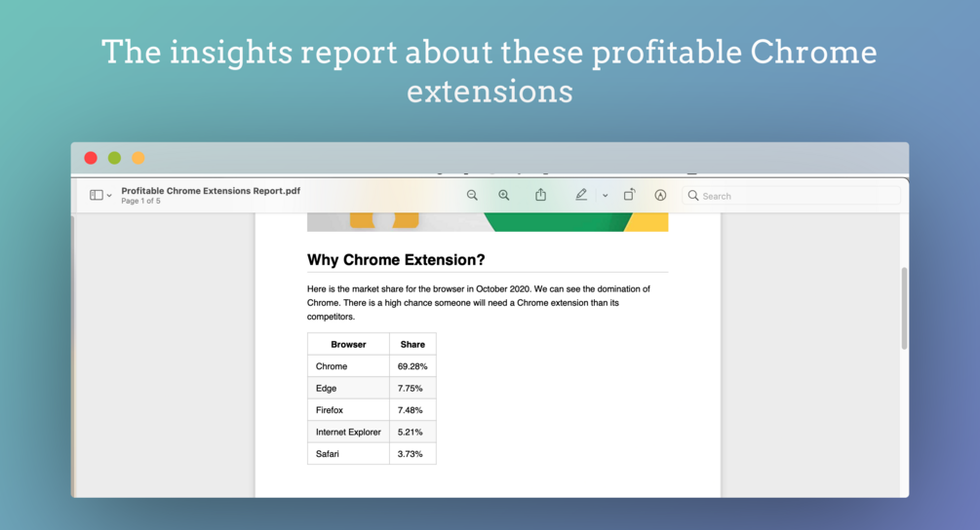
Task: Select the '5.21%' cell
Action: [x=412, y=432]
